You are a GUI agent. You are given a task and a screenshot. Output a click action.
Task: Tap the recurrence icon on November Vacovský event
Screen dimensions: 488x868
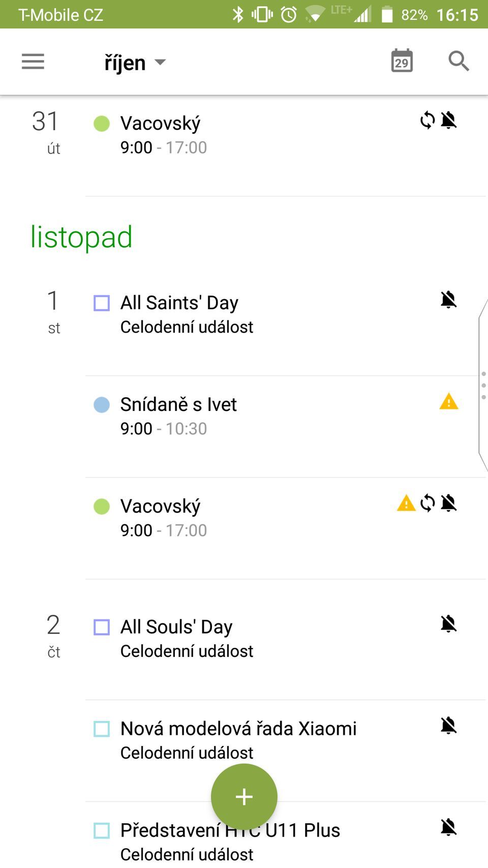tap(428, 503)
